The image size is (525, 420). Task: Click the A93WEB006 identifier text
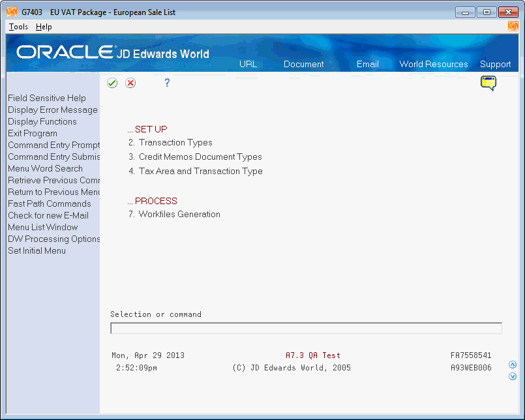pos(471,368)
